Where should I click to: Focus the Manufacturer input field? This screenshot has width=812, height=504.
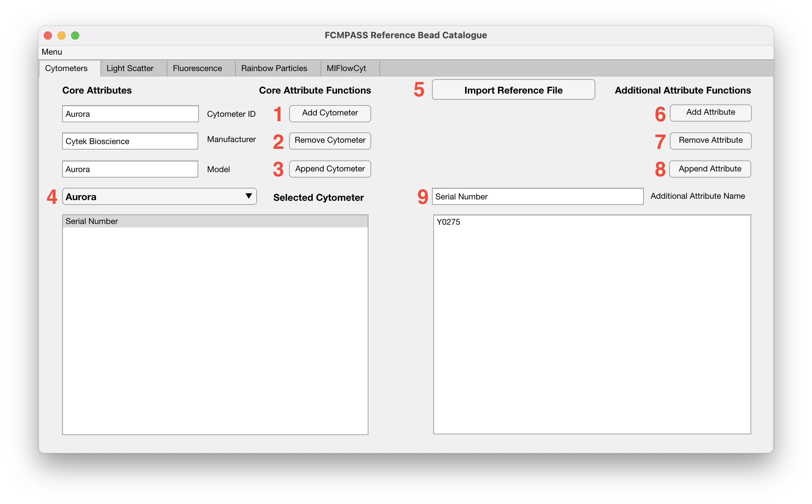pos(130,141)
